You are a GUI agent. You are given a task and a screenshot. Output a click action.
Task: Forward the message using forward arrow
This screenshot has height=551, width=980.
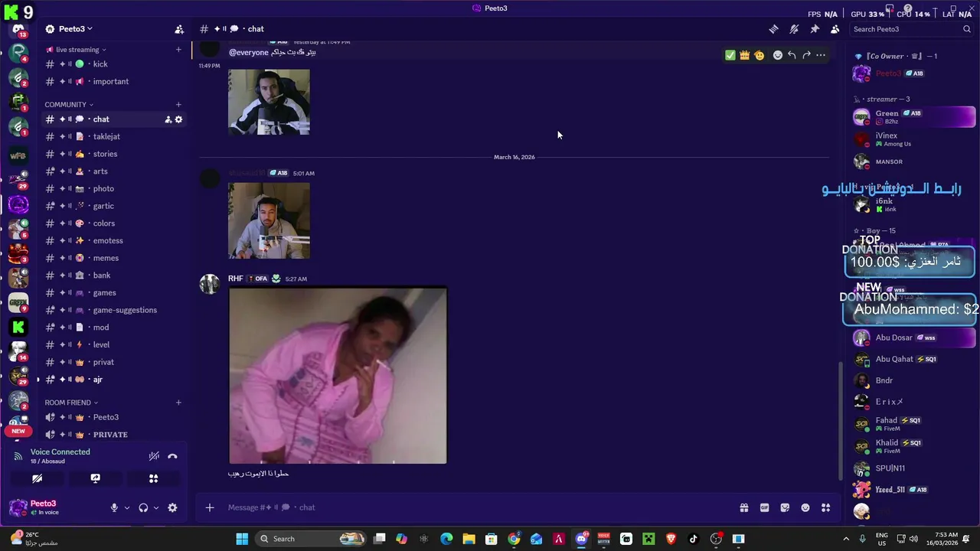pyautogui.click(x=806, y=55)
